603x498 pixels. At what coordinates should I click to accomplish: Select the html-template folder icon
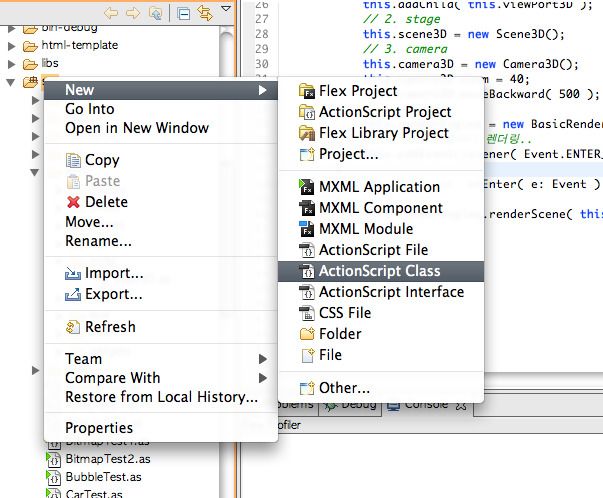[30, 47]
